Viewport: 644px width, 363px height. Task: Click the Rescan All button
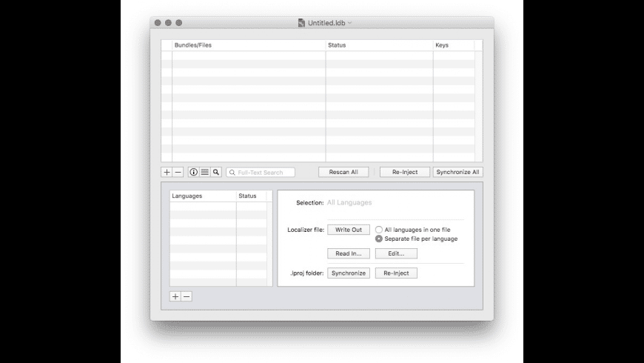343,173
